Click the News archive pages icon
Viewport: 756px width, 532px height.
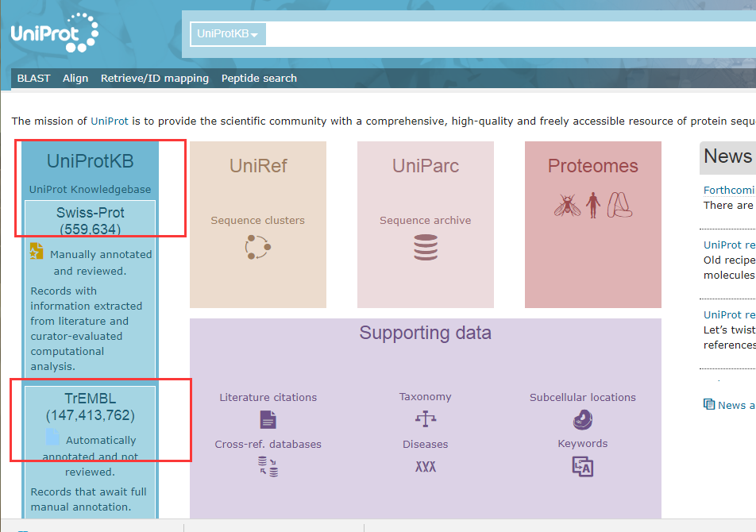point(708,404)
